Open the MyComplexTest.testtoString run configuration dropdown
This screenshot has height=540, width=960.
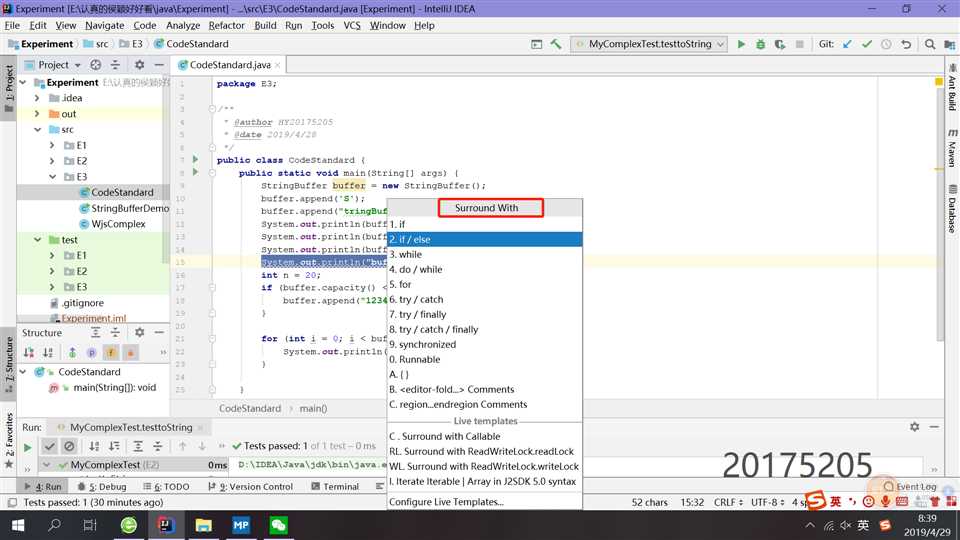[650, 44]
